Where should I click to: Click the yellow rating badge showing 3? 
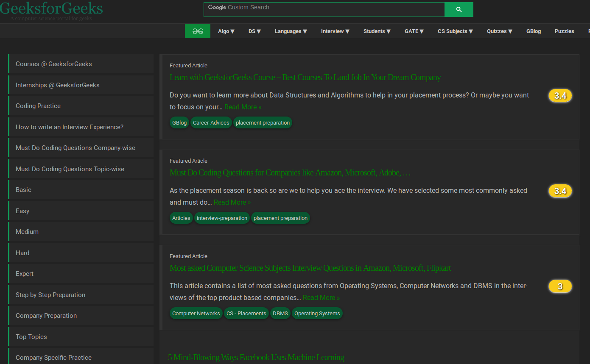pyautogui.click(x=560, y=286)
